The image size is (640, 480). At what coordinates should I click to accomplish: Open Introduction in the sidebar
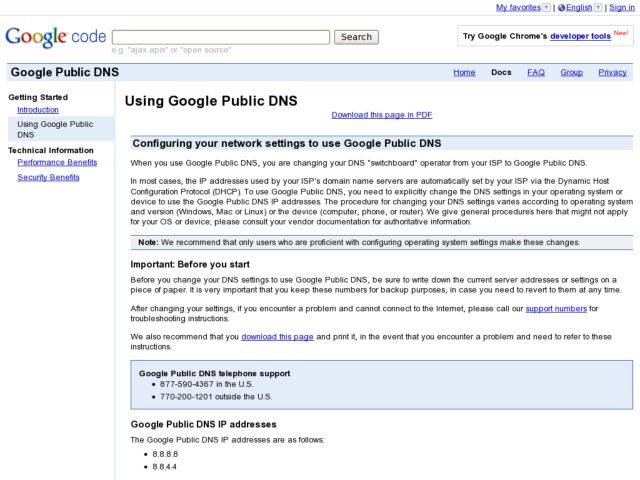coord(38,110)
